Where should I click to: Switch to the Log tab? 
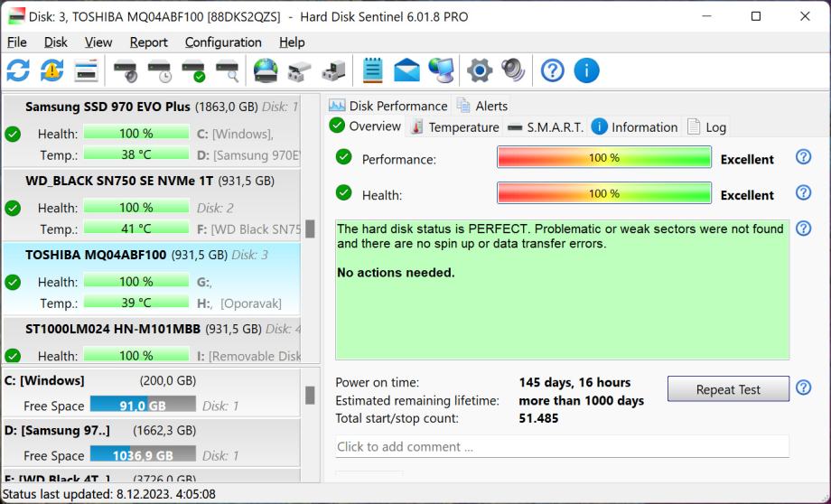706,127
